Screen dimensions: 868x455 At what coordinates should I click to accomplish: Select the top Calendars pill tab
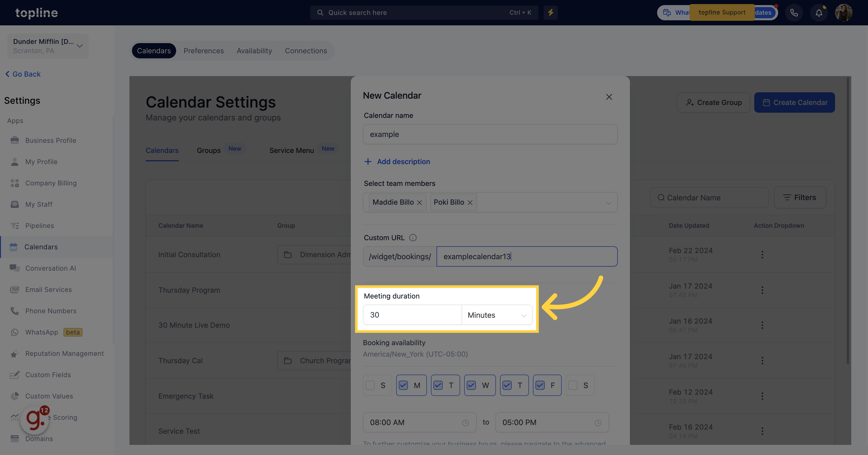point(154,51)
